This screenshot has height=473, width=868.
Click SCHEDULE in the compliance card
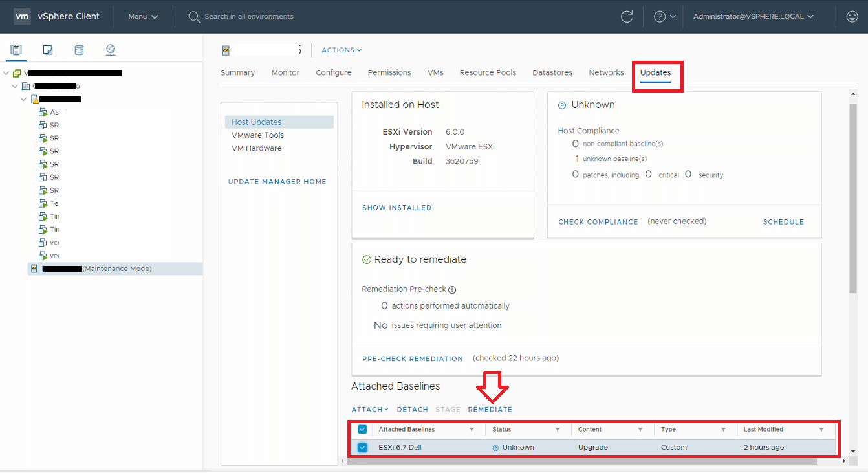click(783, 222)
